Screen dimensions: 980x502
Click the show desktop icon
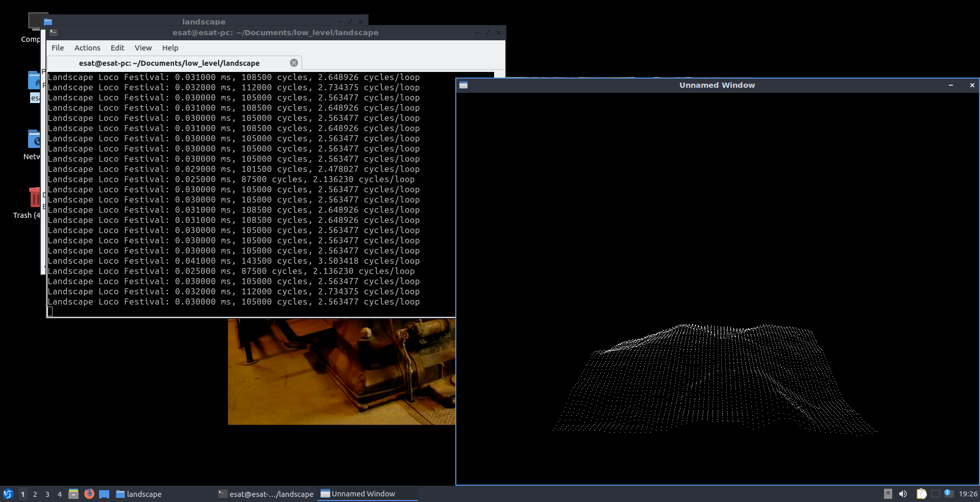tap(104, 494)
